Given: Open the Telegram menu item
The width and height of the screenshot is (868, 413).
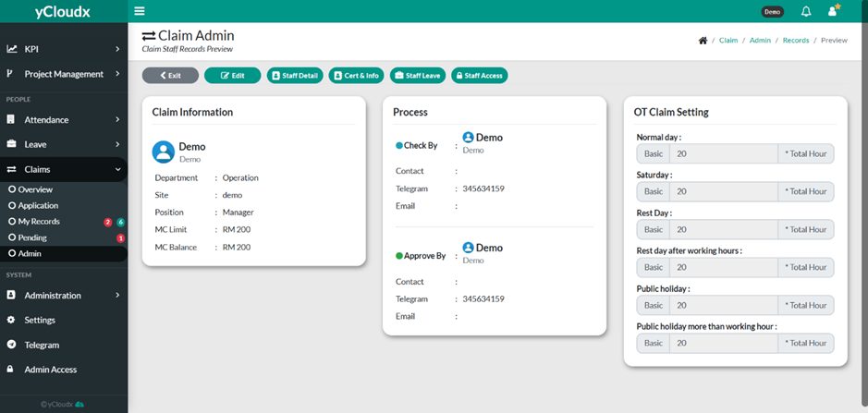Looking at the screenshot, I should click(64, 345).
